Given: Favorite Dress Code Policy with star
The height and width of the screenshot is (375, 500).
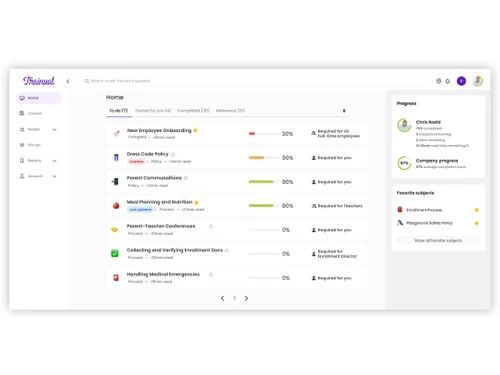Looking at the screenshot, I should pos(173,154).
